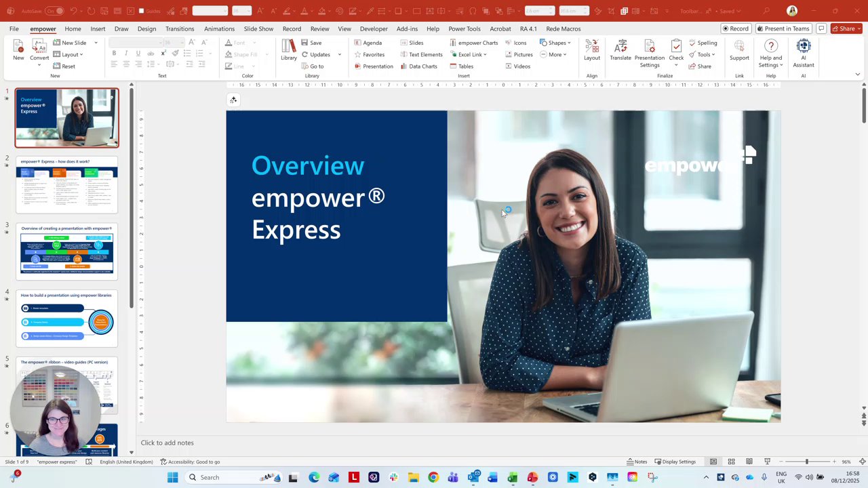Open Excel from the taskbar
The width and height of the screenshot is (868, 488).
click(513, 477)
